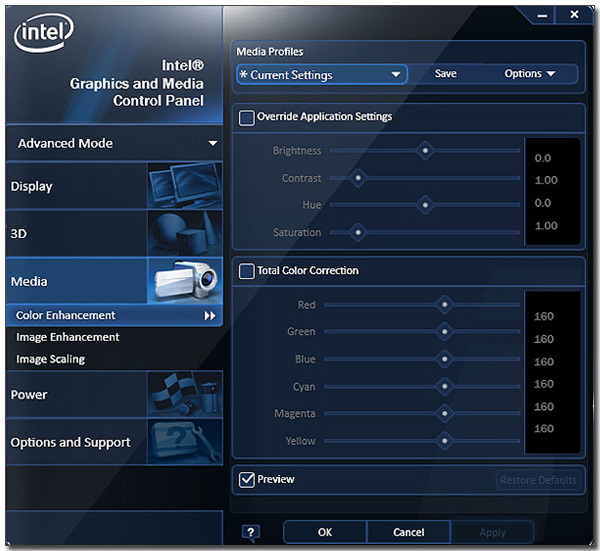Click the Red value 160
Viewport: 600px width, 551px height.
pyautogui.click(x=544, y=316)
